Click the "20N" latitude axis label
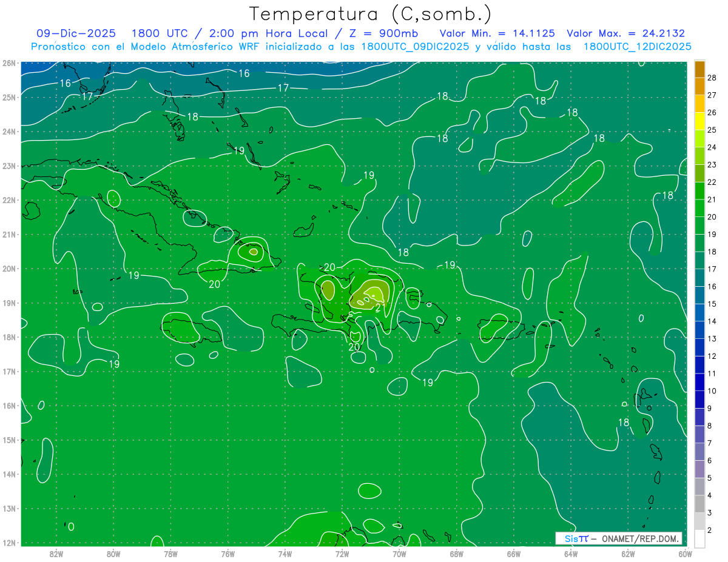The height and width of the screenshot is (562, 728). pos(9,269)
